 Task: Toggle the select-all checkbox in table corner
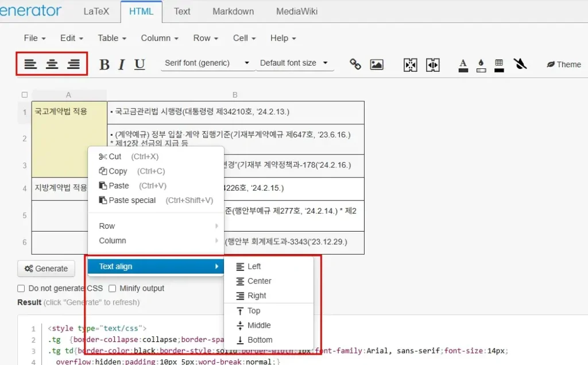(x=24, y=95)
